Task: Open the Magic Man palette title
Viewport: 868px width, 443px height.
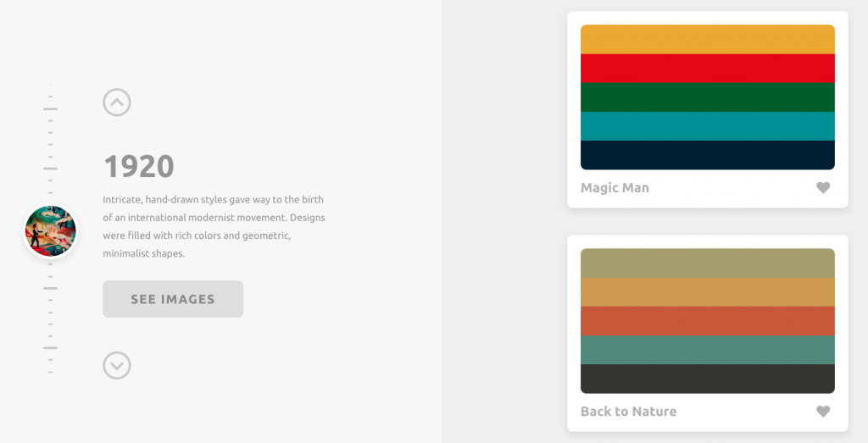Action: point(615,188)
